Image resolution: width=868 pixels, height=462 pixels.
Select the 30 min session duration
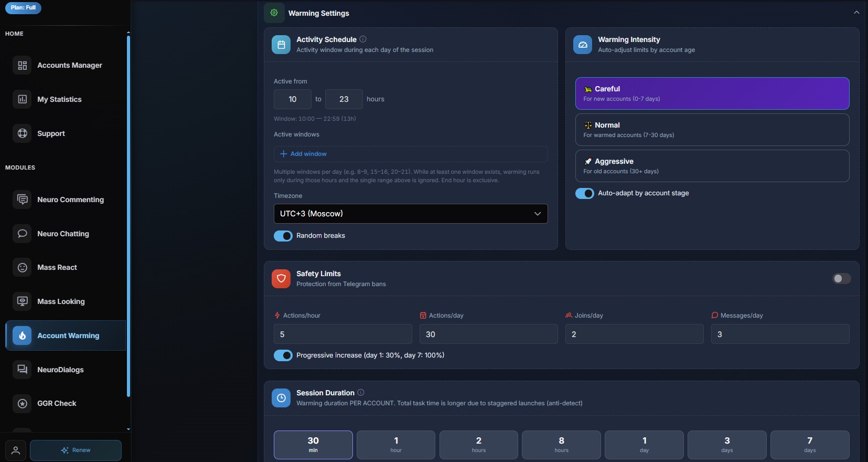(x=313, y=445)
